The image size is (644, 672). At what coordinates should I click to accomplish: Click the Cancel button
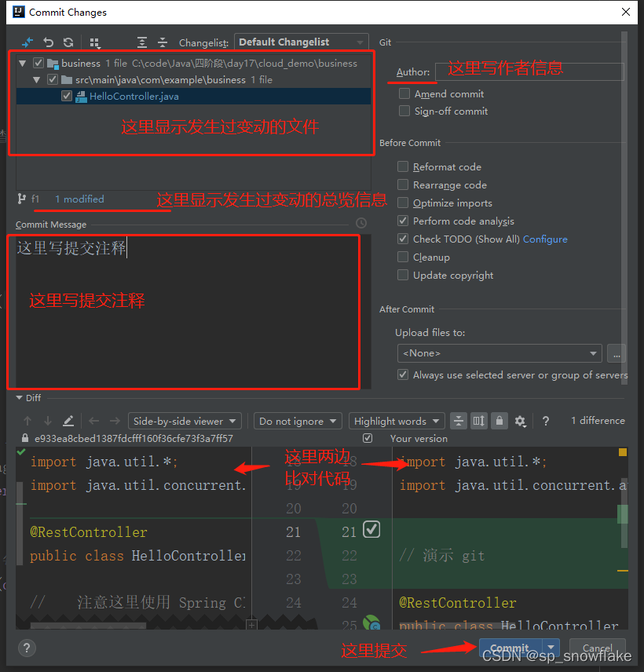(x=597, y=648)
